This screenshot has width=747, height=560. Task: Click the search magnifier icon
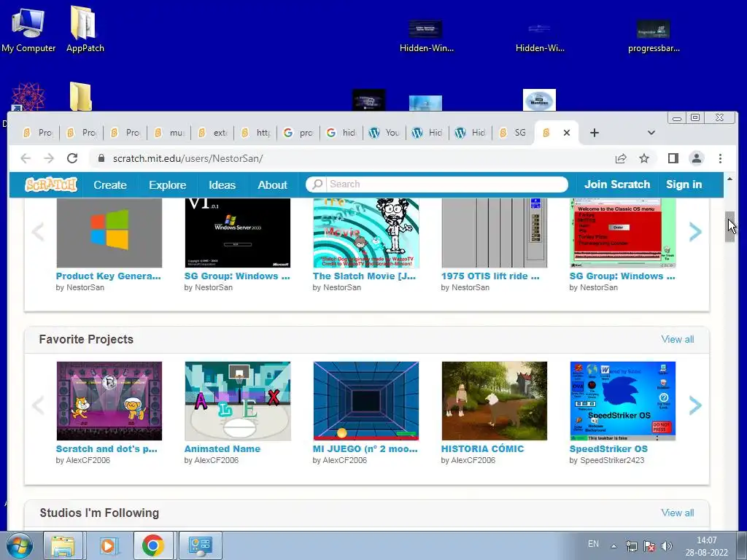[317, 184]
